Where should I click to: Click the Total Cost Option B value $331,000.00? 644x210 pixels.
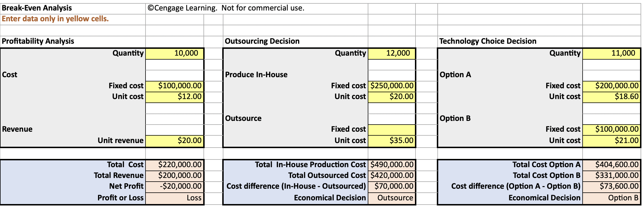coord(611,176)
